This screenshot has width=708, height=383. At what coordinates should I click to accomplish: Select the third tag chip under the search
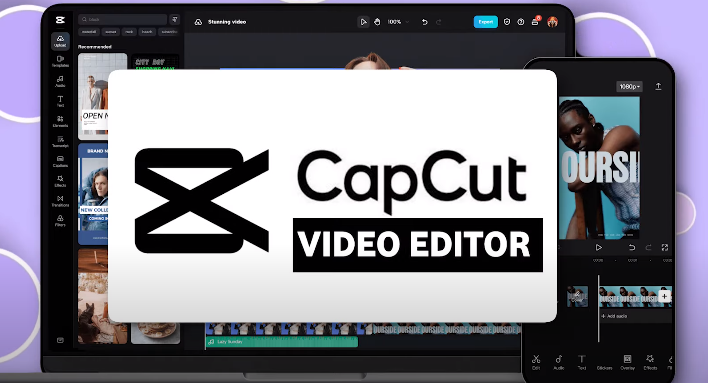point(129,32)
